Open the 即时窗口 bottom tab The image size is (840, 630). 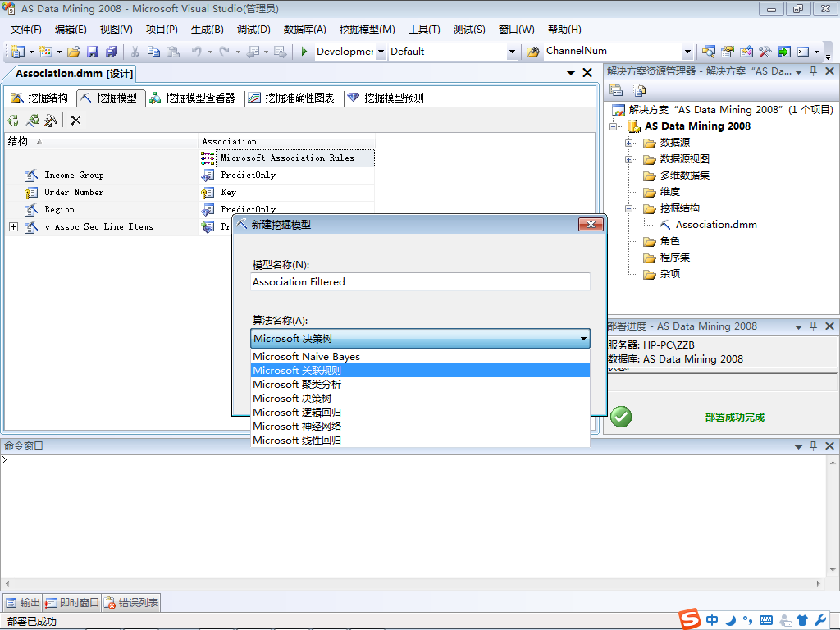(72, 603)
